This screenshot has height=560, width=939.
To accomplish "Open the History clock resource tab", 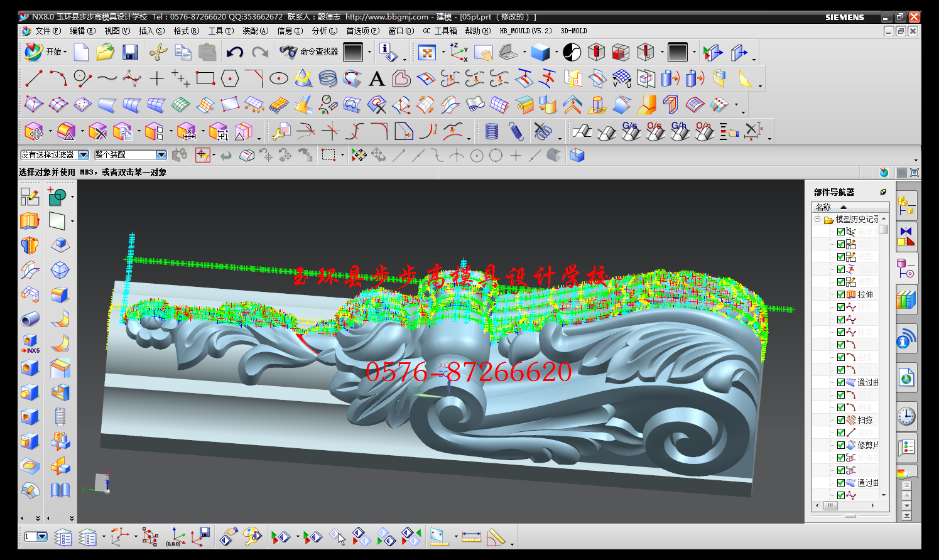I will tap(906, 416).
